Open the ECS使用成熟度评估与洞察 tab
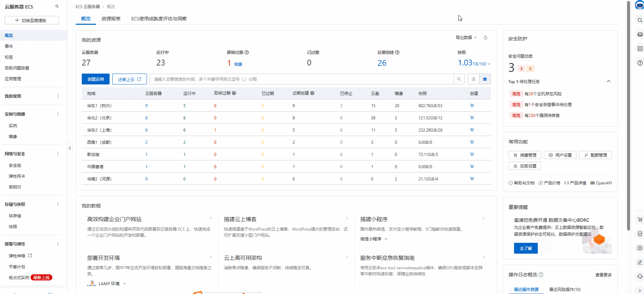 [159, 19]
